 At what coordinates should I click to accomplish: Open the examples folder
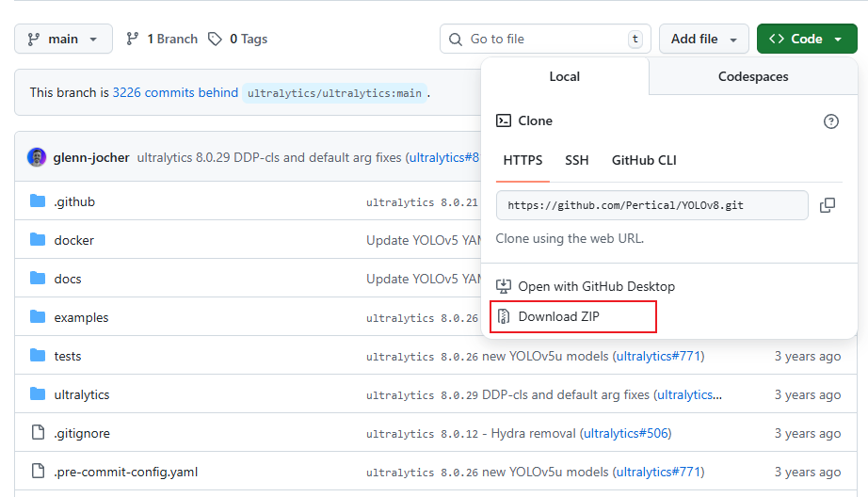click(81, 317)
